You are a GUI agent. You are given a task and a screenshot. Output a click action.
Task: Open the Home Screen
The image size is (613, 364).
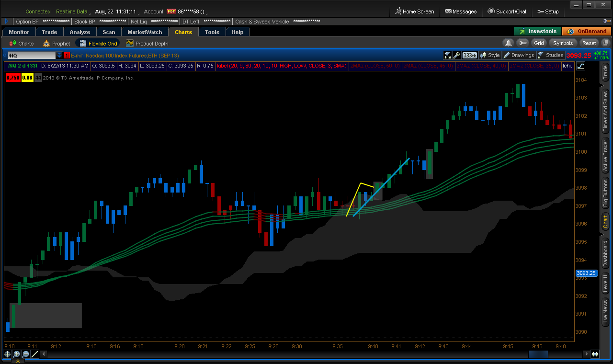415,11
